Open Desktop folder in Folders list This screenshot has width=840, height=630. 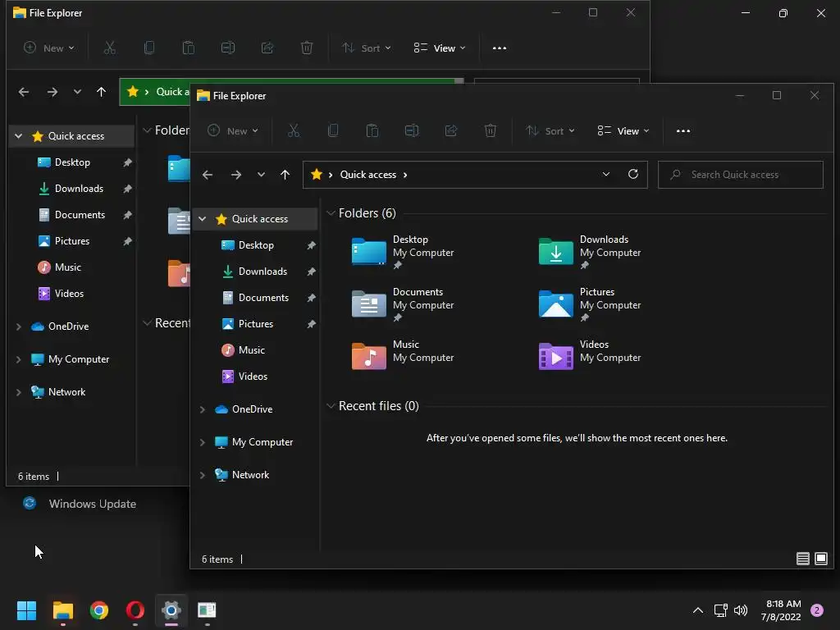402,251
